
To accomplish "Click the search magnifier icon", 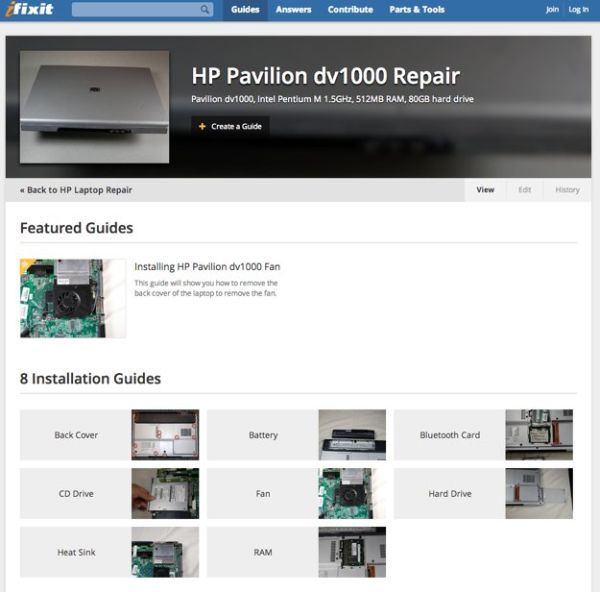I will click(x=205, y=10).
